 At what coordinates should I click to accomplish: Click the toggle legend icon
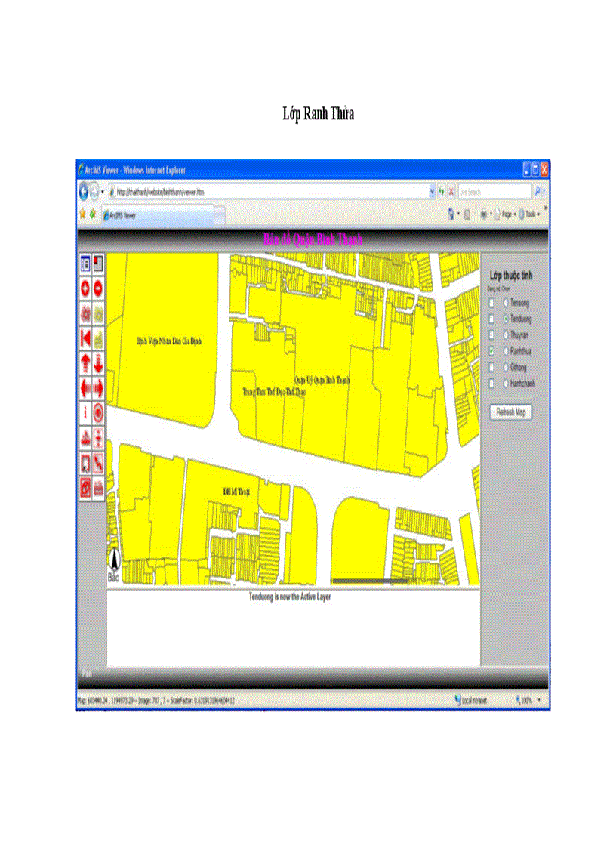coord(86,264)
